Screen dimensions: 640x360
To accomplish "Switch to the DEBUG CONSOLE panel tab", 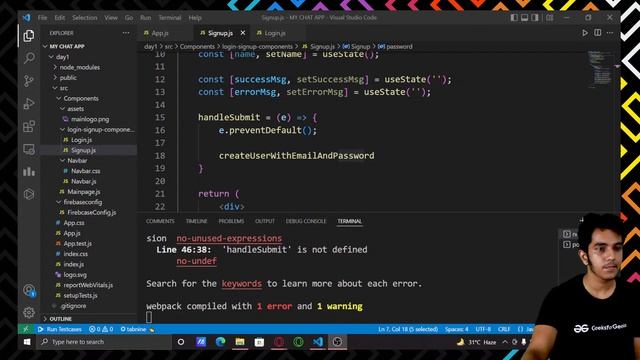I will tap(306, 221).
